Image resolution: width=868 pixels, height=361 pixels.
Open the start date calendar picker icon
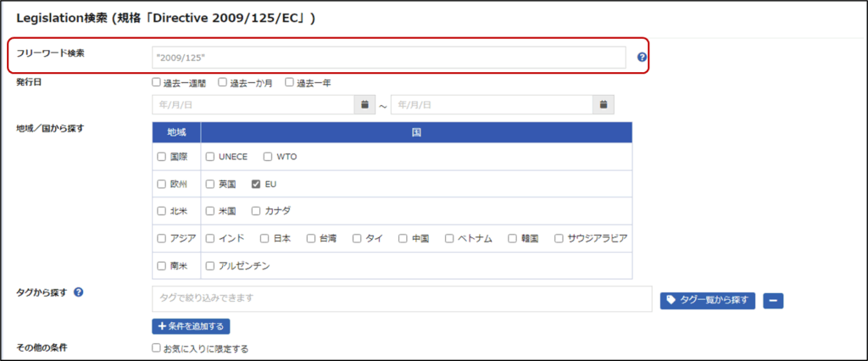click(364, 105)
